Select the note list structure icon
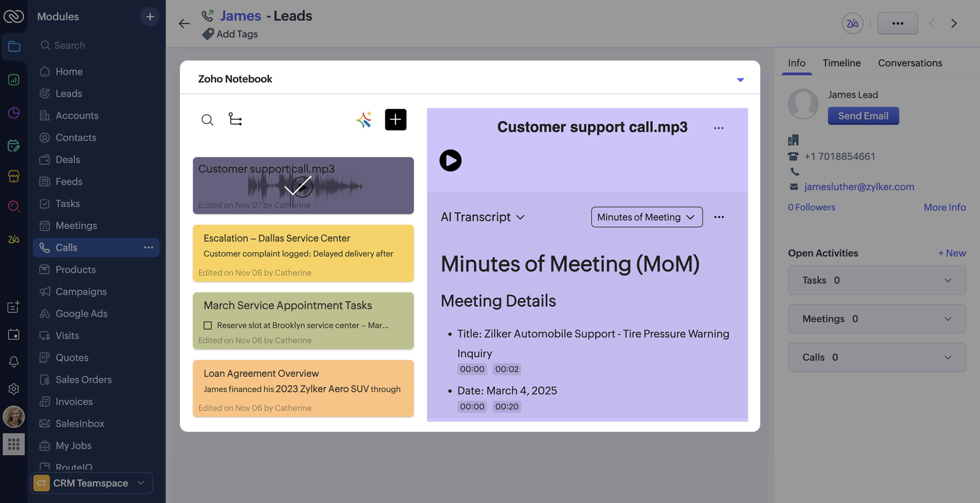Viewport: 980px width, 503px height. pyautogui.click(x=236, y=119)
